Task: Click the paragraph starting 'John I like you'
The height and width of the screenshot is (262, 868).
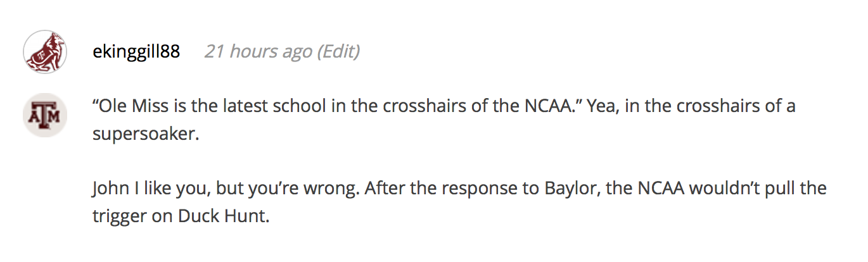Action: (459, 202)
